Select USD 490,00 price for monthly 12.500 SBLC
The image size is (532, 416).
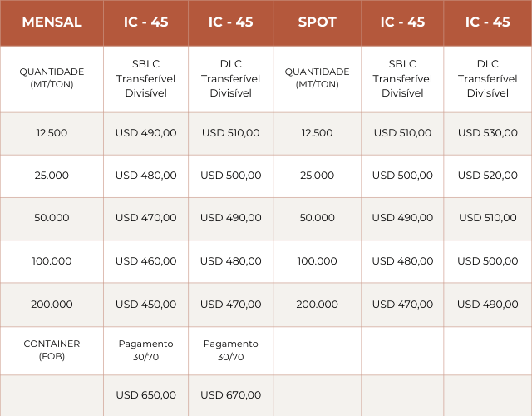[146, 133]
